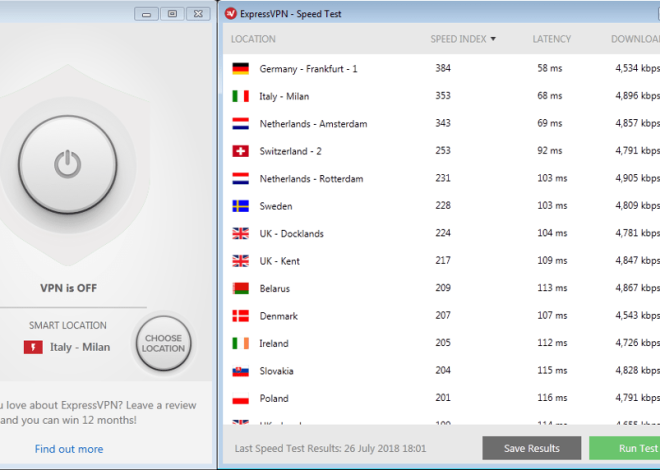Image resolution: width=660 pixels, height=470 pixels.
Task: Sort by the Download column header
Action: [636, 39]
